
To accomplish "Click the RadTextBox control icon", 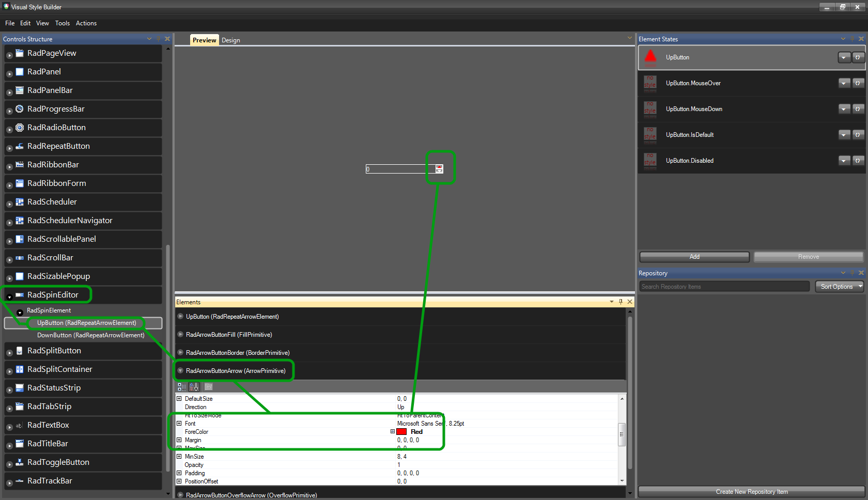I will tap(20, 425).
